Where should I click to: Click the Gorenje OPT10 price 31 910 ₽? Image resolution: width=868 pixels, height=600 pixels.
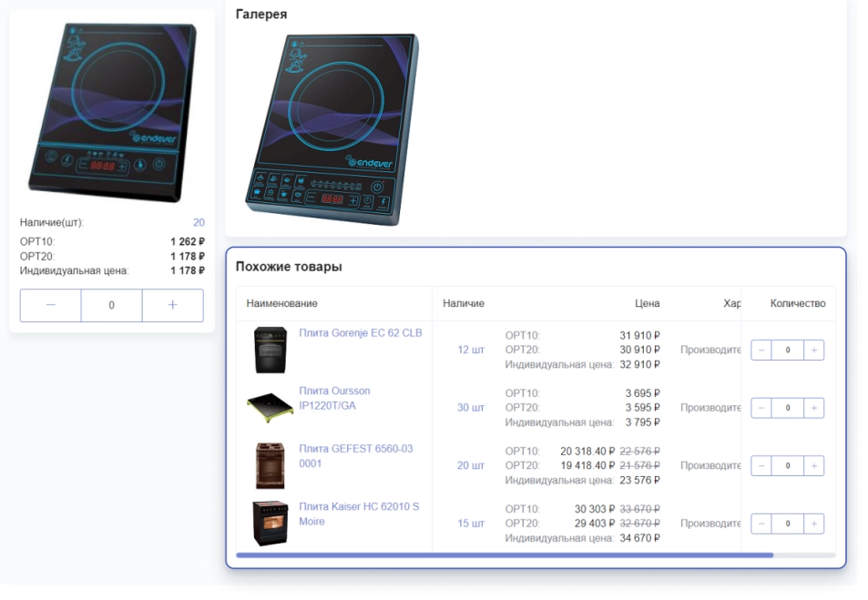click(639, 335)
